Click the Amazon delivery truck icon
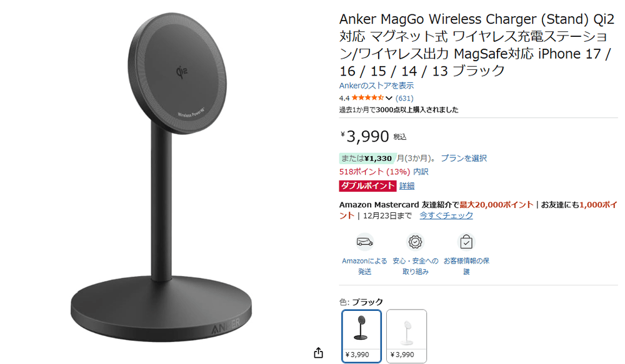This screenshot has width=625, height=364. coord(364,242)
